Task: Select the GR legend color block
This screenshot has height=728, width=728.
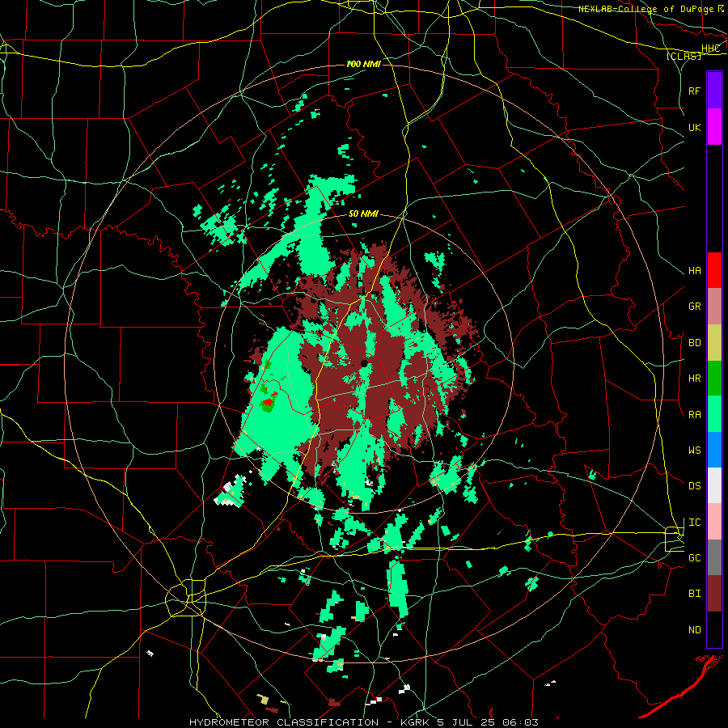Action: click(714, 306)
